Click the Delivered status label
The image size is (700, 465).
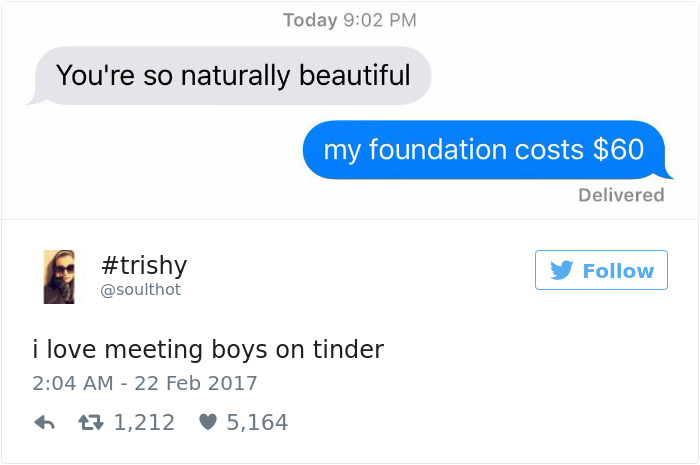coord(621,195)
